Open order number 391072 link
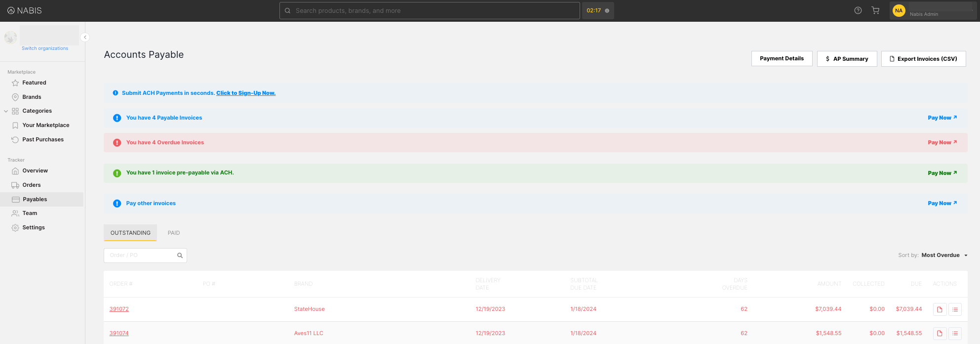980x344 pixels. [x=119, y=309]
